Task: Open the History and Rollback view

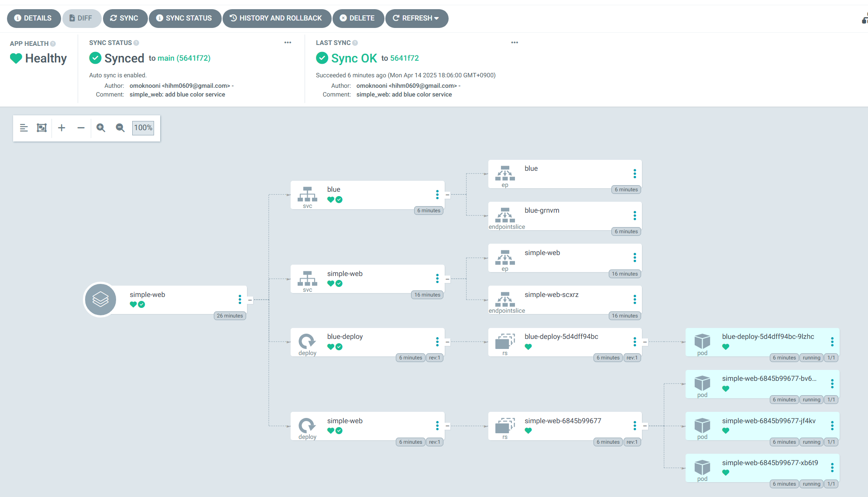Action: (277, 18)
